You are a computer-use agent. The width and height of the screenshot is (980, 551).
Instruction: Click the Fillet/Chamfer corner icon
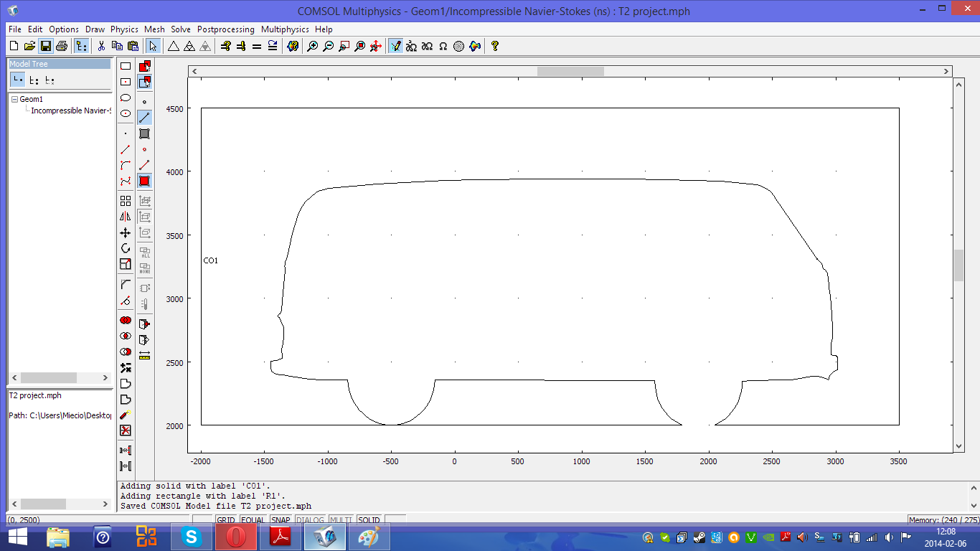pos(126,284)
